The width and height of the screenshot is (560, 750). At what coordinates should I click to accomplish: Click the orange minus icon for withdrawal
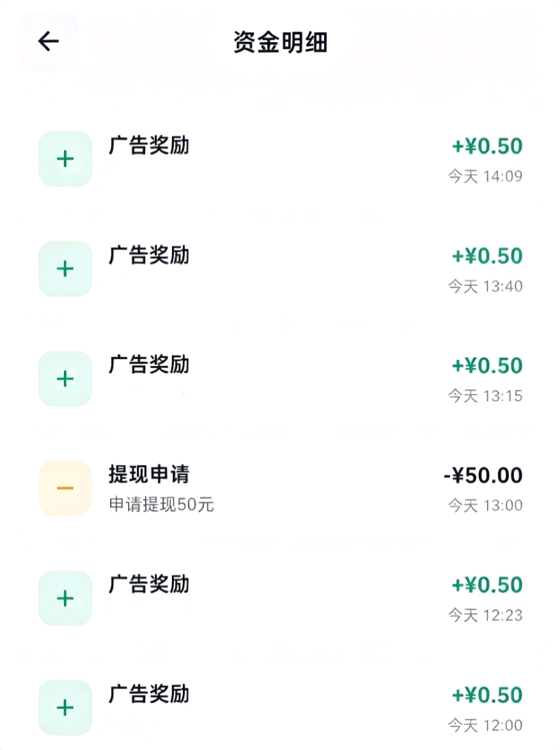pyautogui.click(x=65, y=488)
